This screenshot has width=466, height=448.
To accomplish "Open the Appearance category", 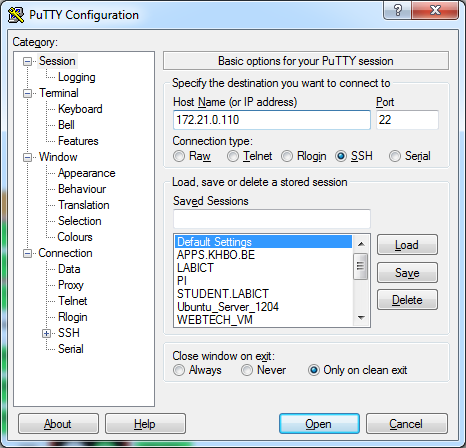I will pos(86,173).
